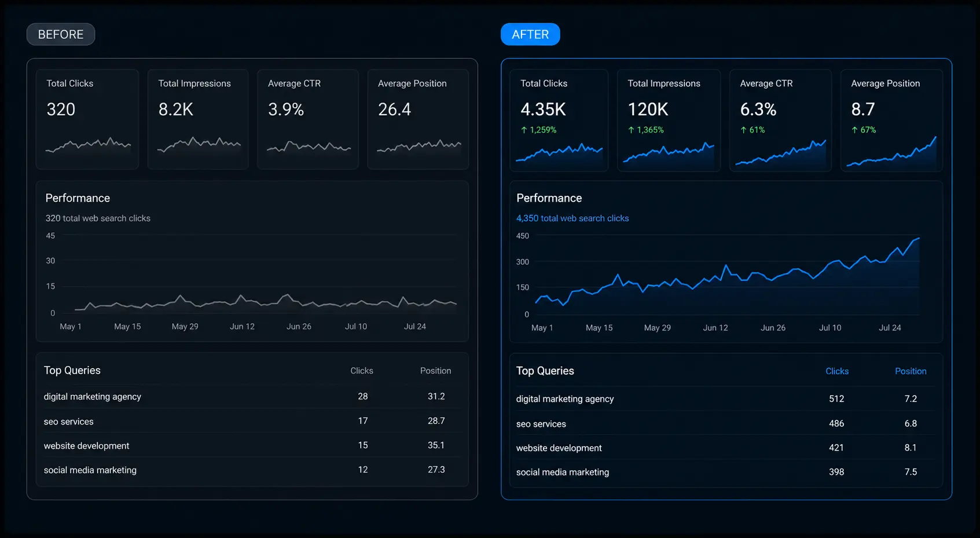Click the green up arrow beside 67%
This screenshot has height=538, width=980.
point(854,130)
